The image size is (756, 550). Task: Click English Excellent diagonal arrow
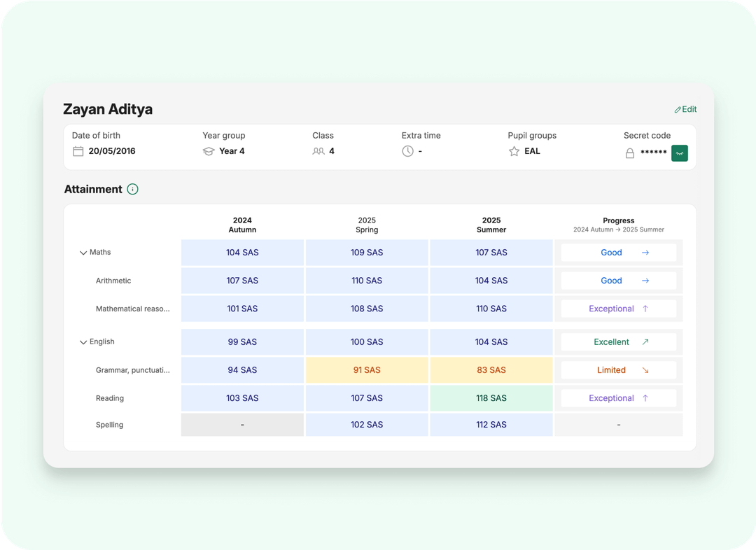pos(645,341)
